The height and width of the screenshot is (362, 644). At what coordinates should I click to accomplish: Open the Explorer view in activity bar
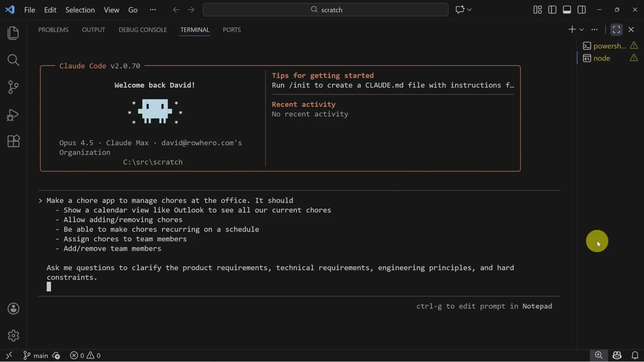pyautogui.click(x=13, y=33)
